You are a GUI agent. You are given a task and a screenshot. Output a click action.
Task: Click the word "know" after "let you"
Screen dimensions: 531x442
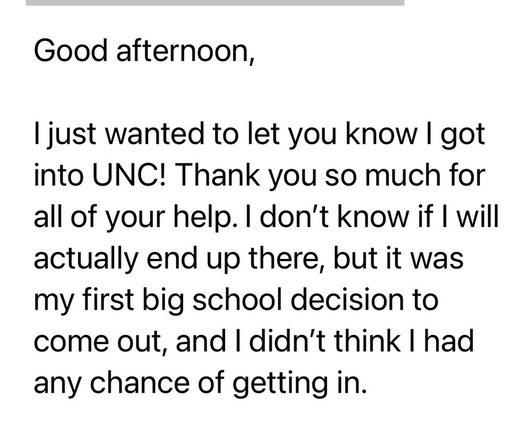[381, 134]
